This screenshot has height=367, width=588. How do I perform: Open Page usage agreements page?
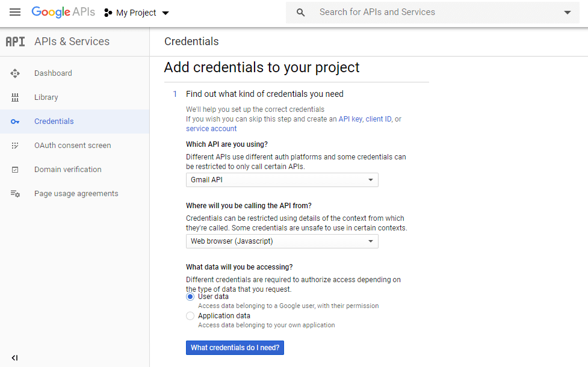click(76, 194)
